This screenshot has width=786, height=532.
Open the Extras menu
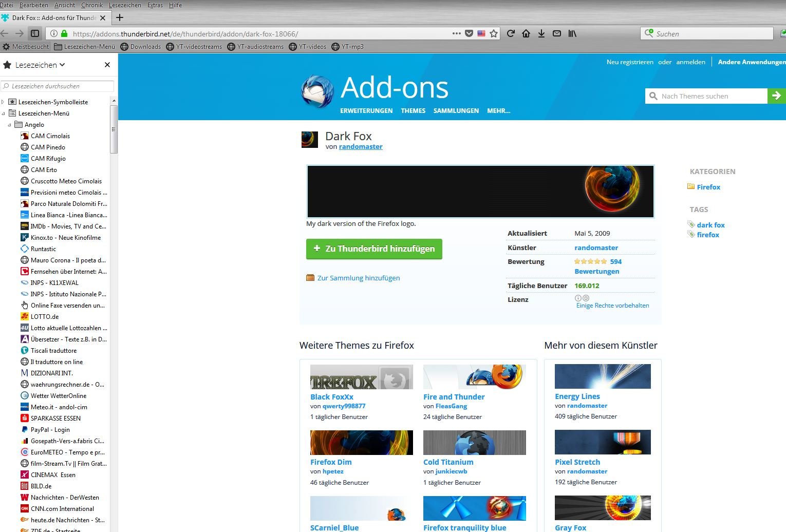pyautogui.click(x=155, y=5)
